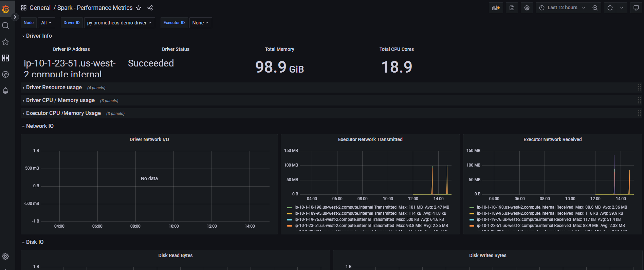Open the Disk Read Bytes panel menu
The height and width of the screenshot is (270, 644).
(x=176, y=255)
